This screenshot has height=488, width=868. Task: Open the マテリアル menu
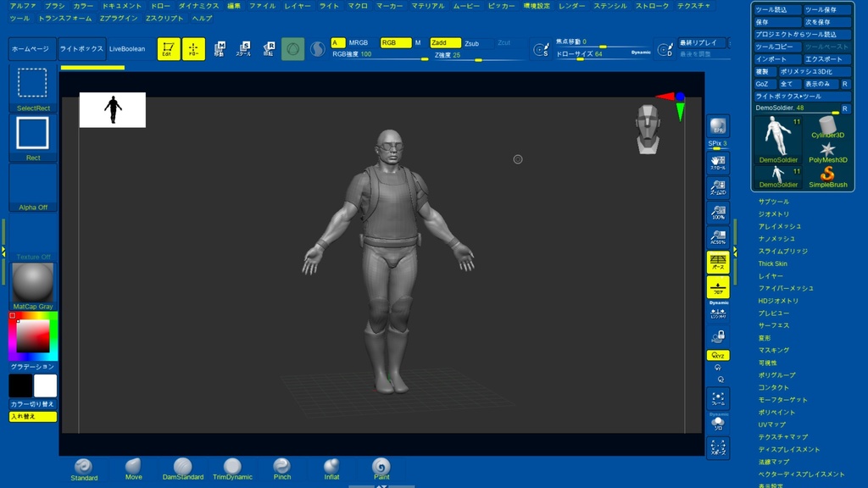click(x=427, y=6)
